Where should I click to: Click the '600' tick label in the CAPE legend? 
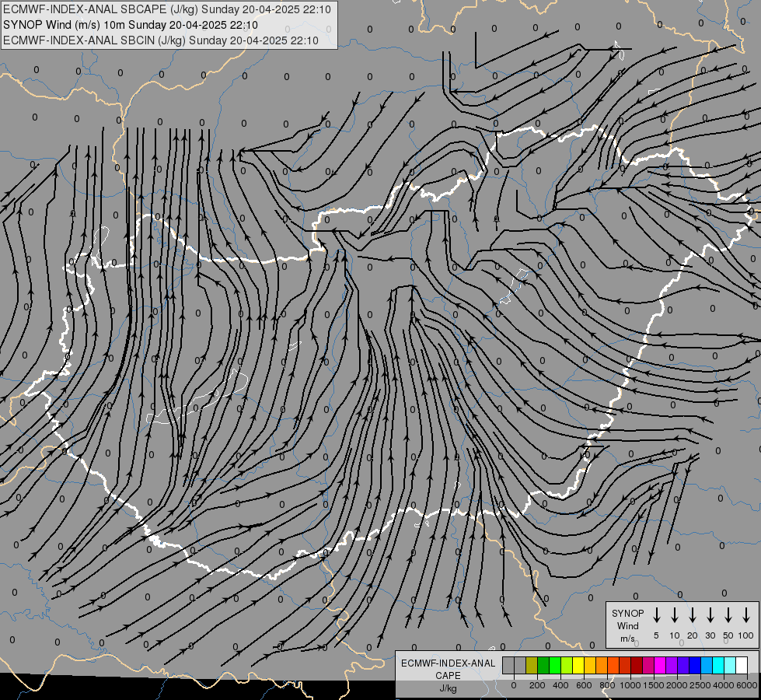584,685
